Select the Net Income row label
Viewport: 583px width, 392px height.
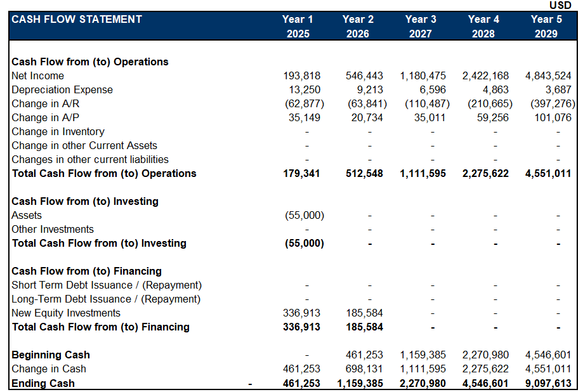[37, 76]
